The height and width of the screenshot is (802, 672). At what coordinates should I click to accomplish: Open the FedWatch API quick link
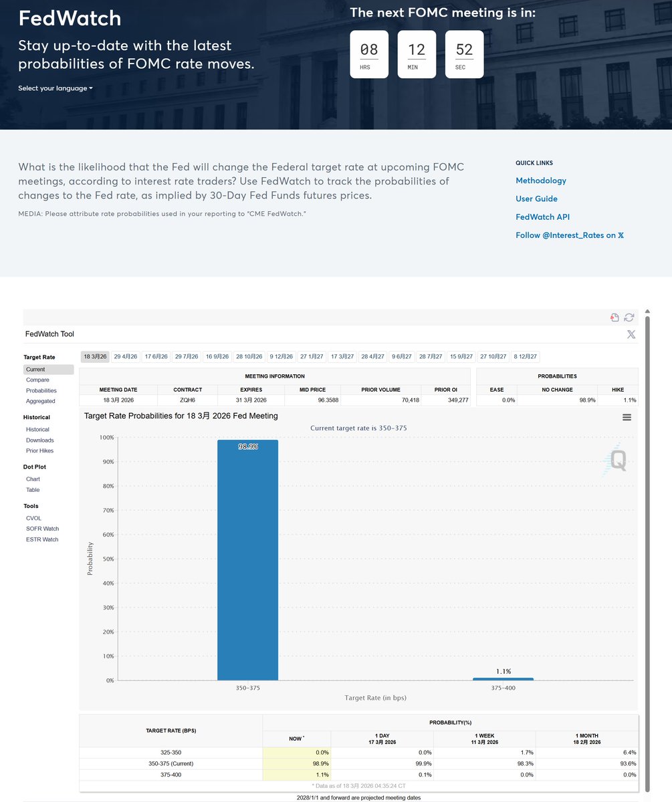[x=542, y=217]
